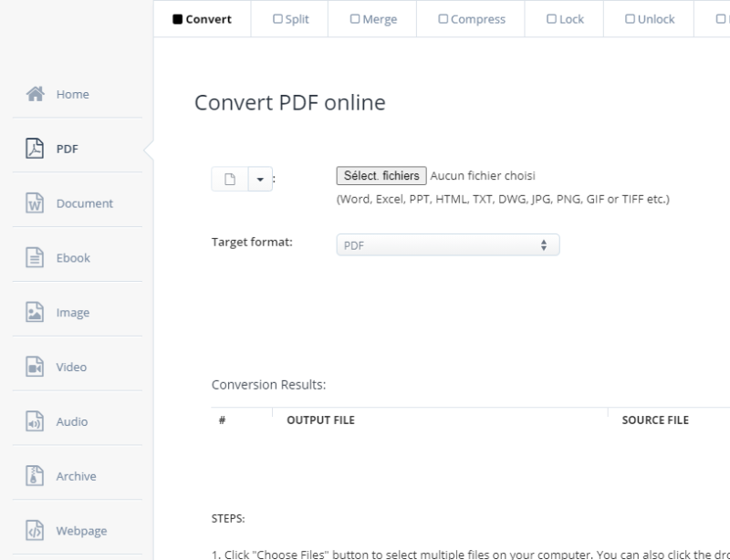The height and width of the screenshot is (560, 730).
Task: Open the Document (Word) icon
Action: (x=35, y=203)
